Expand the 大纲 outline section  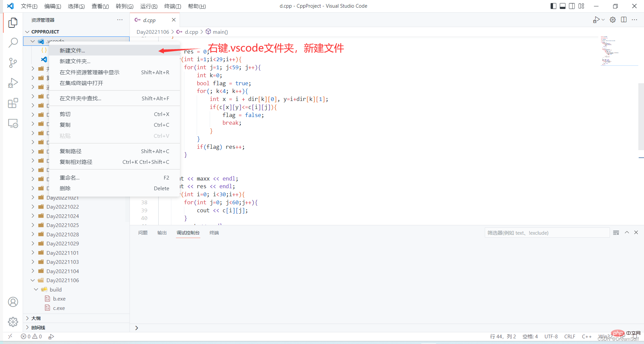(36, 318)
